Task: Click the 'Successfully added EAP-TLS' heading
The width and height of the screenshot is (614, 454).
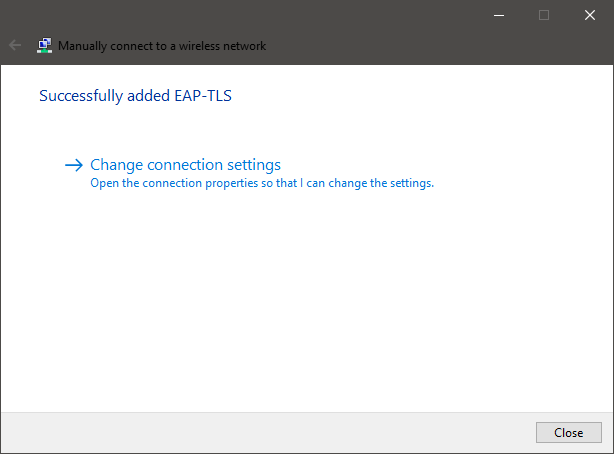Action: [141, 97]
